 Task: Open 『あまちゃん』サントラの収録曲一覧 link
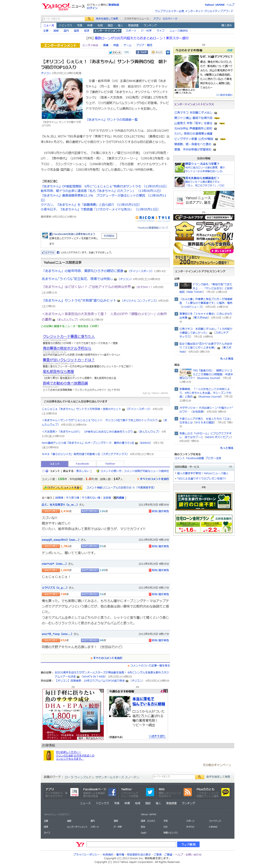pos(112,120)
